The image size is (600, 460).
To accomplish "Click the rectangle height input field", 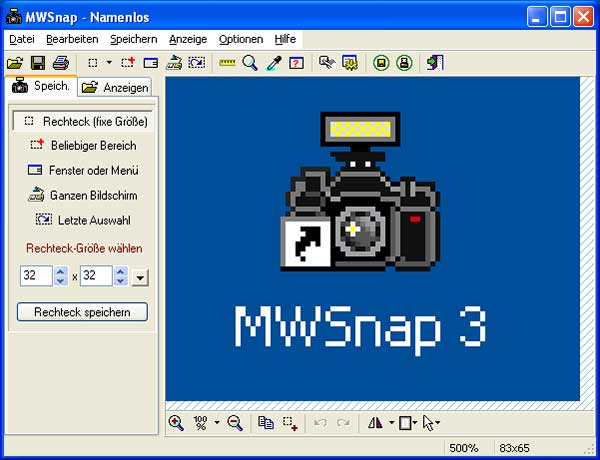I will tap(96, 276).
